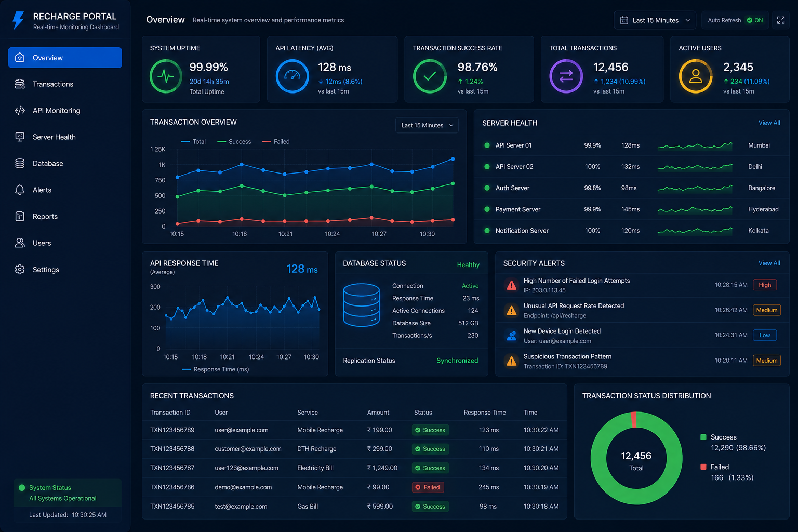Image resolution: width=798 pixels, height=532 pixels.
Task: Open the Database stack icon in sidebar
Action: [x=20, y=163]
